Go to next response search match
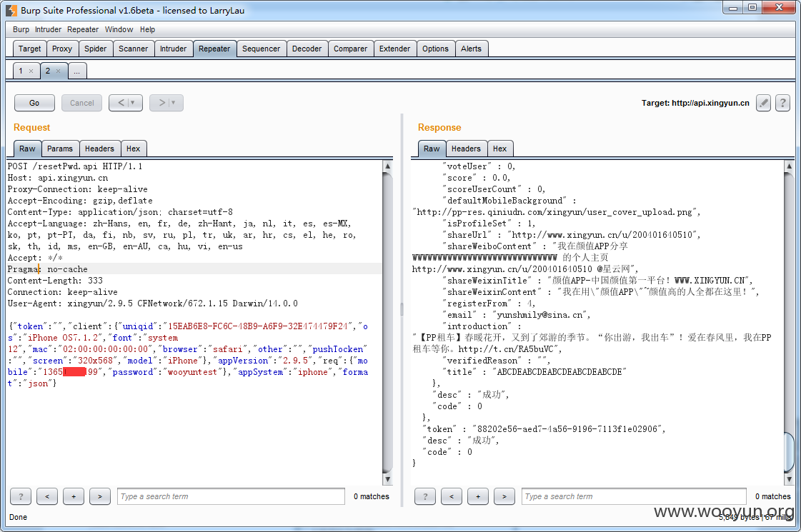 click(504, 496)
